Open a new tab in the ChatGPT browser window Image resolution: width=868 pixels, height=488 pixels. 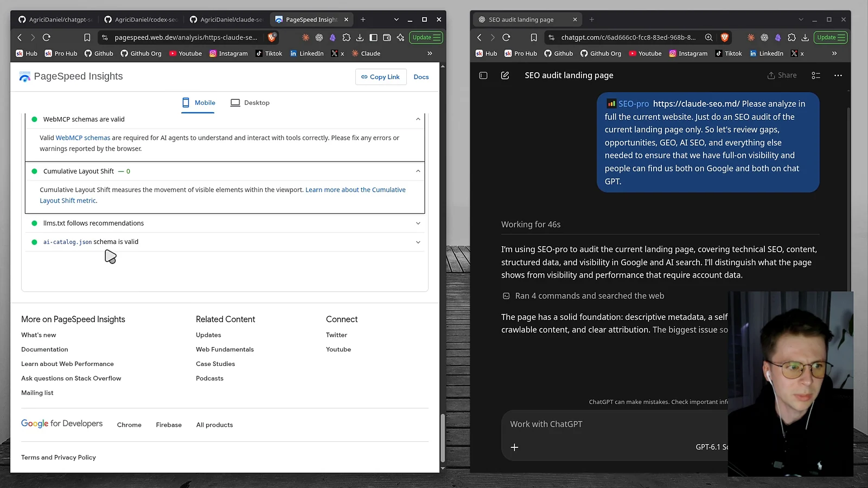click(x=592, y=20)
